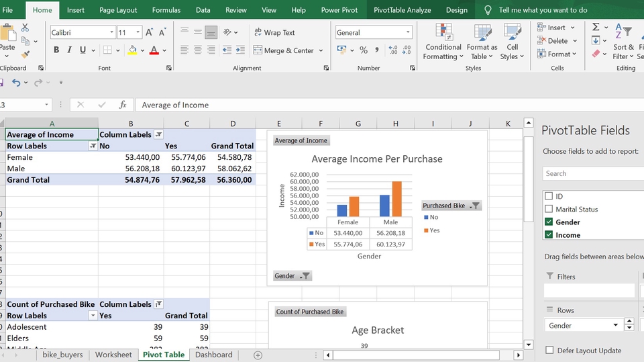The height and width of the screenshot is (362, 644).
Task: Center text horizontally in cell
Action: point(197,50)
